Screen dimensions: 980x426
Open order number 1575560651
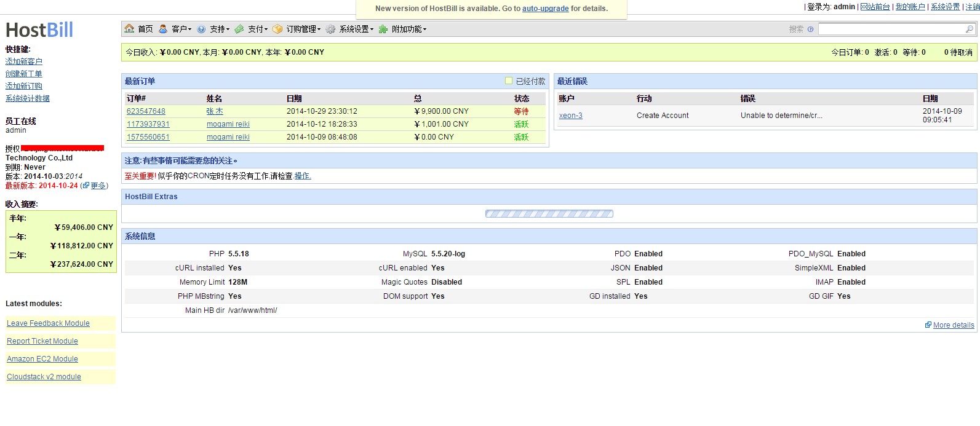[x=148, y=137]
